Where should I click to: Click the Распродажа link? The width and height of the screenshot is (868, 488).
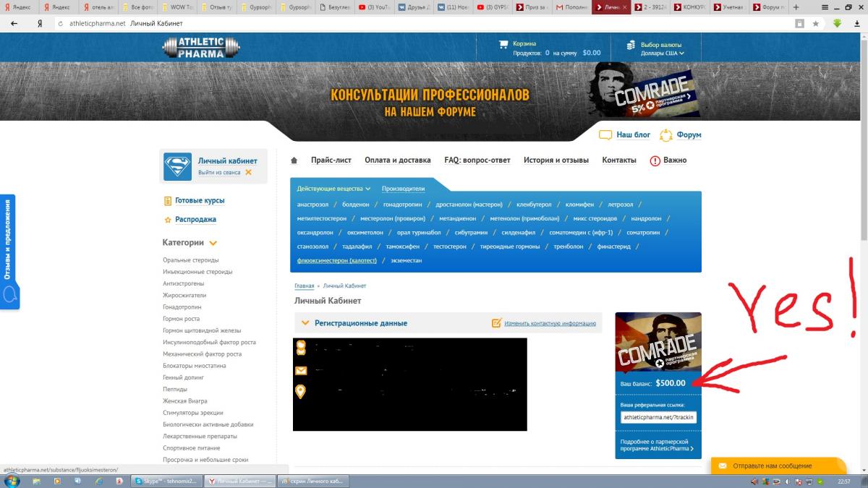(x=195, y=220)
